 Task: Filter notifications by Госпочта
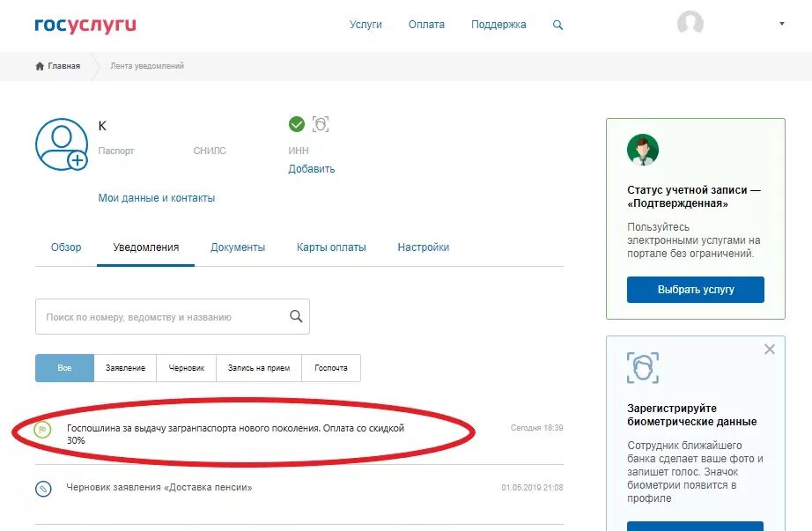[331, 368]
